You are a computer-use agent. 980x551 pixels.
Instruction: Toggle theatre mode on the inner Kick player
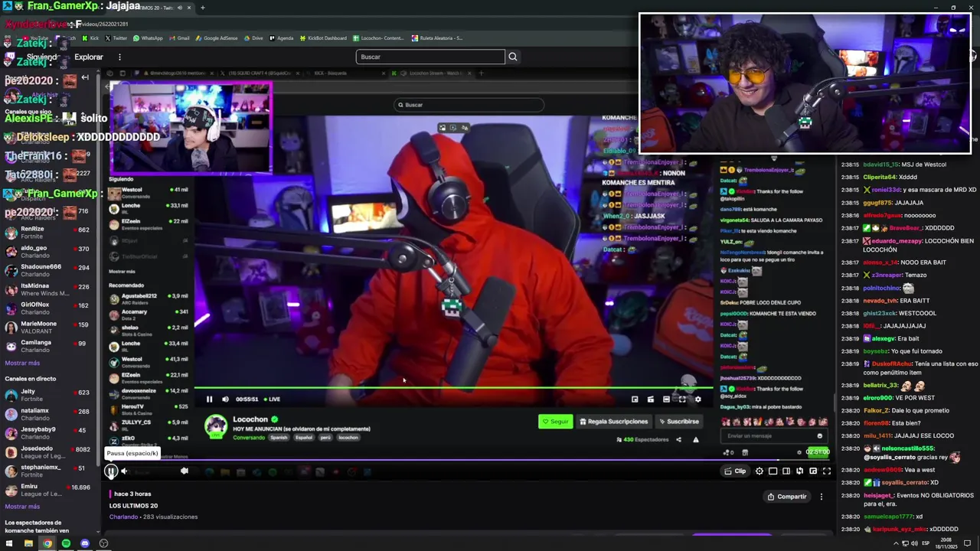click(666, 399)
